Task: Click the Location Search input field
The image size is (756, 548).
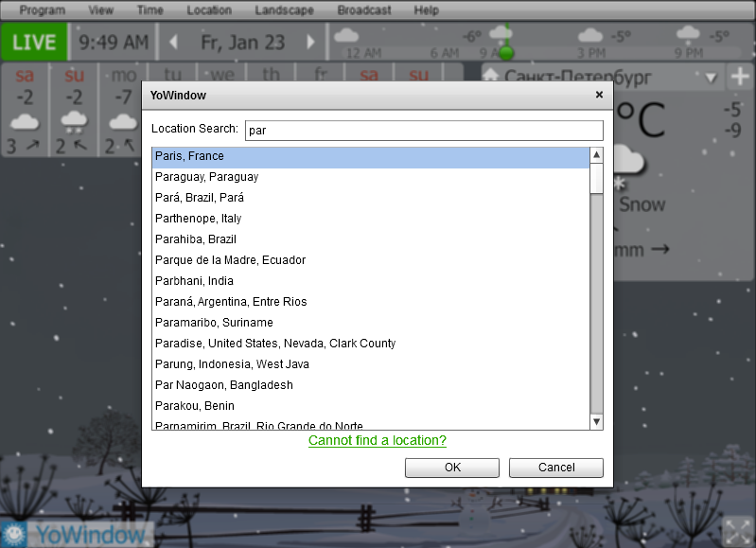Action: click(424, 131)
